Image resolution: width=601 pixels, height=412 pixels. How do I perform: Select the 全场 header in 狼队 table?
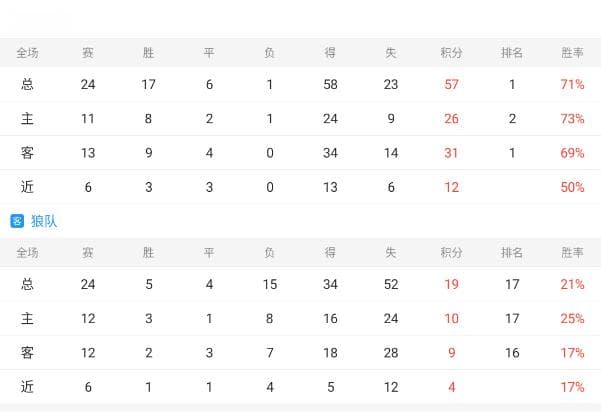click(x=27, y=253)
